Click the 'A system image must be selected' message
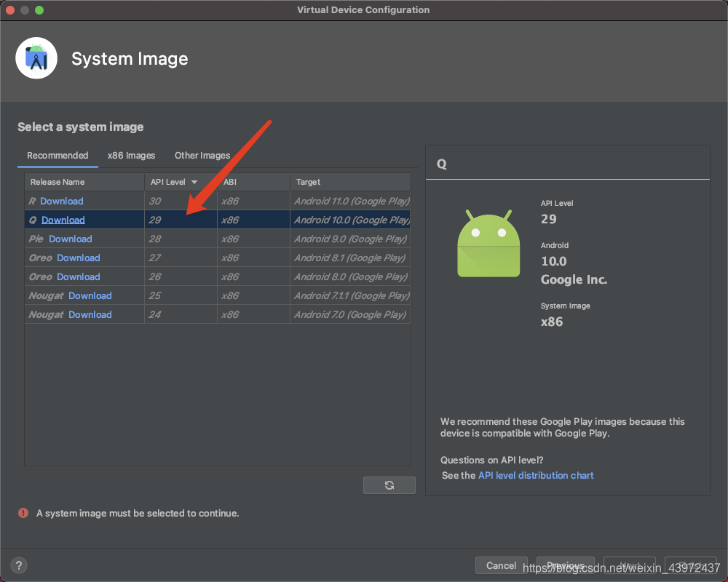This screenshot has height=582, width=728. [x=138, y=514]
